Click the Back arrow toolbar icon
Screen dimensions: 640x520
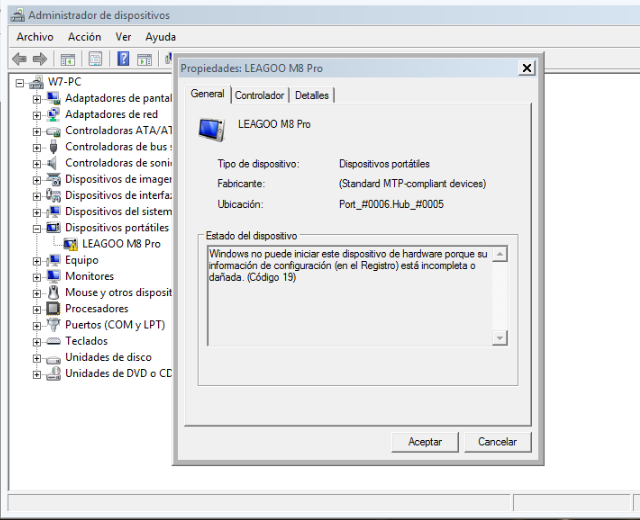(19, 59)
